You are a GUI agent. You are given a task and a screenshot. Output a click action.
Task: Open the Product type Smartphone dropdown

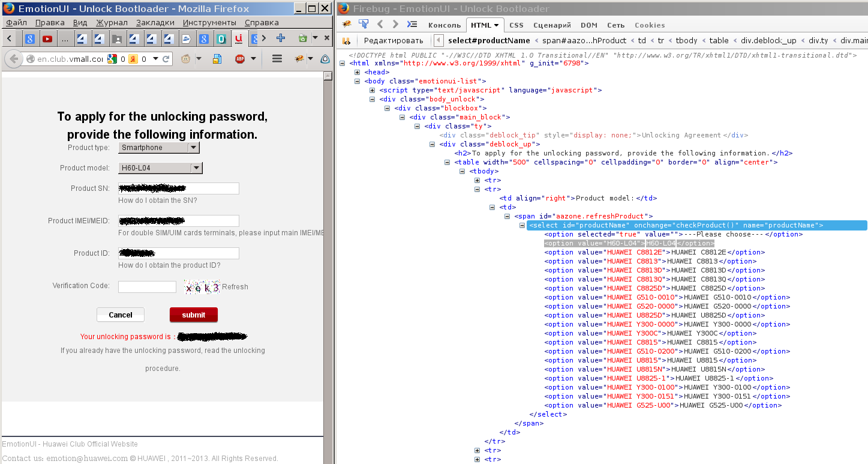[x=159, y=148]
